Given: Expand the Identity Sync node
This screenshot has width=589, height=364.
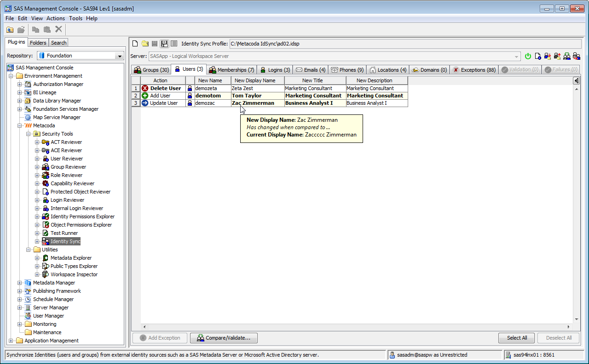Looking at the screenshot, I should pyautogui.click(x=37, y=241).
